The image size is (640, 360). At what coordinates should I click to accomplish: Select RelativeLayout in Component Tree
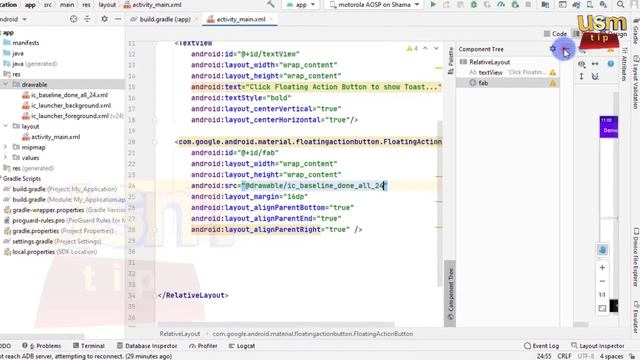point(489,62)
